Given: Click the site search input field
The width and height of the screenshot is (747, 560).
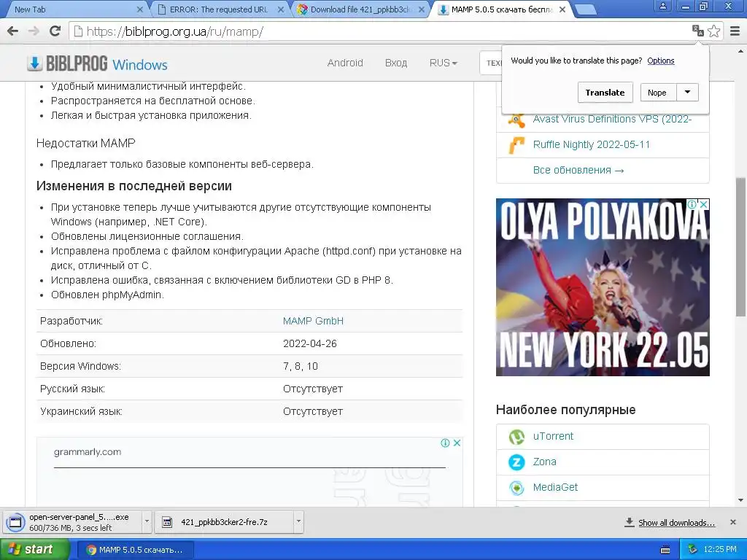Looking at the screenshot, I should [491, 63].
